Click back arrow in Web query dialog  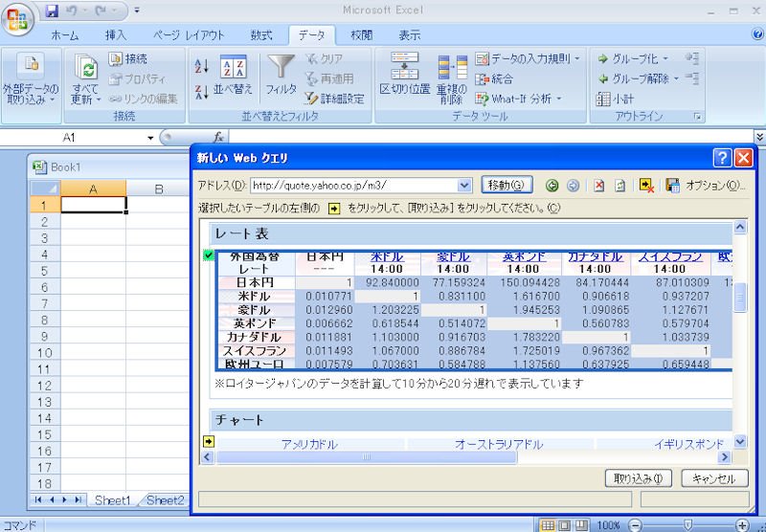552,186
